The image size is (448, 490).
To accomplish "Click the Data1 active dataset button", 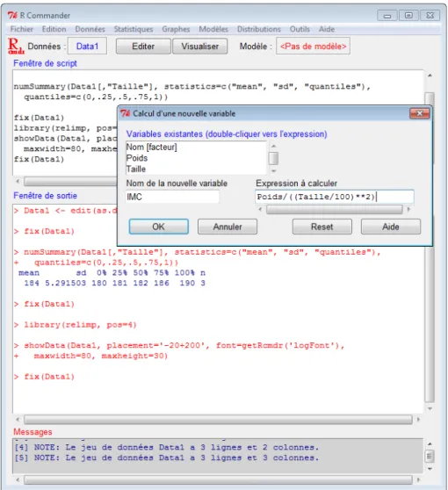I will point(87,47).
